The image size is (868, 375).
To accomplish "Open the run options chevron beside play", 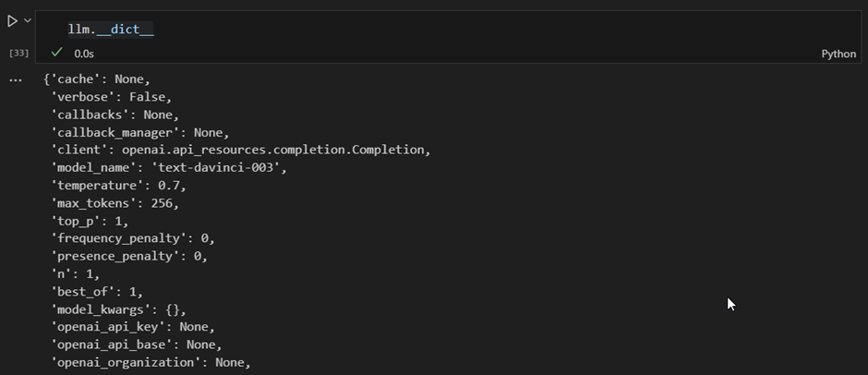I will coord(27,20).
